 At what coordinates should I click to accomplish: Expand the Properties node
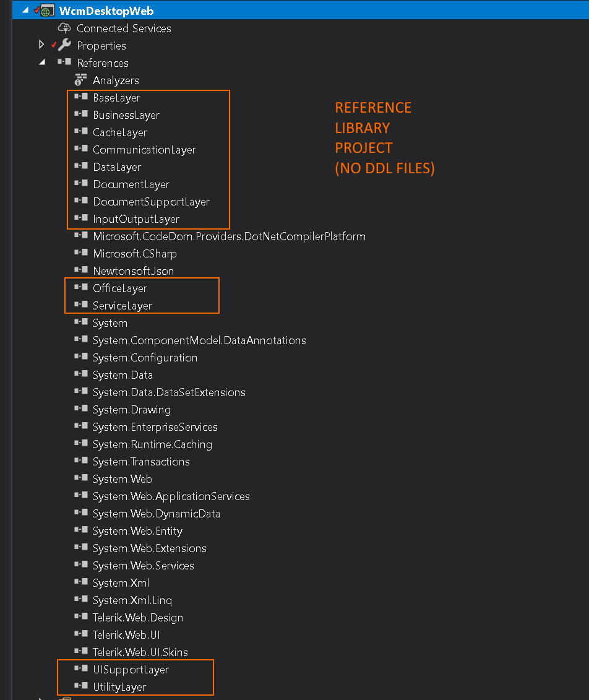point(41,45)
